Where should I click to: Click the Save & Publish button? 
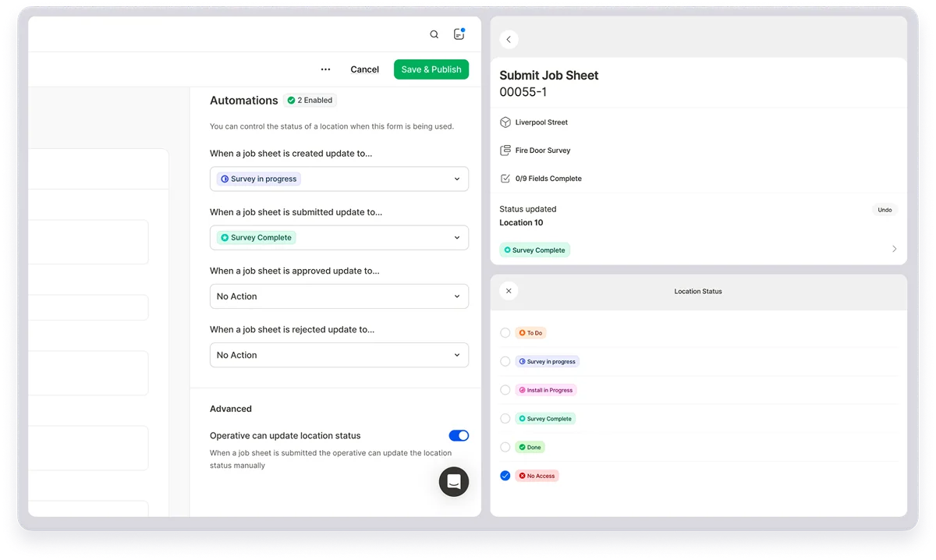click(431, 69)
